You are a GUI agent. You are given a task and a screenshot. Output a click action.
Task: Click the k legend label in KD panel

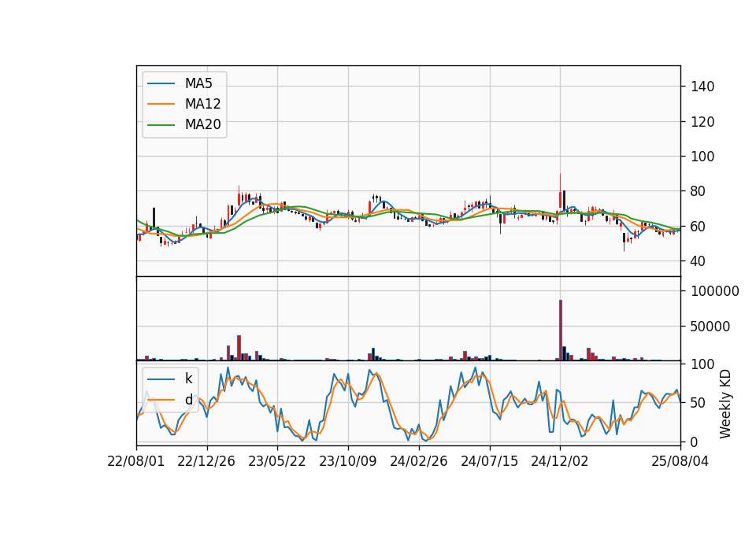coord(188,379)
